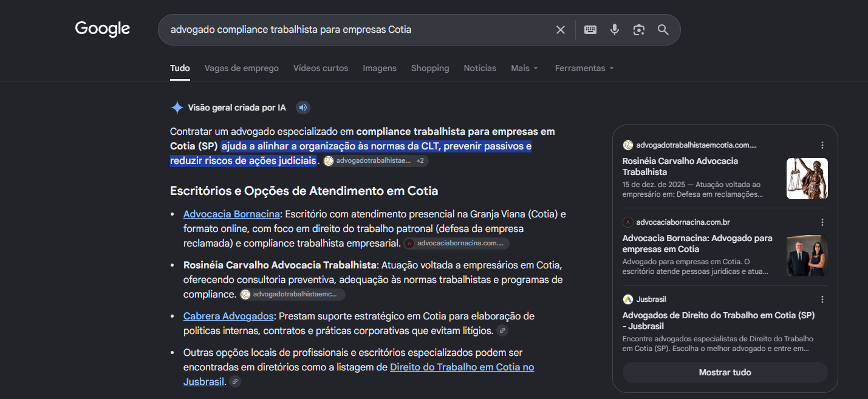Open the Vídeos curtos tab
This screenshot has height=399, width=868.
click(x=321, y=68)
